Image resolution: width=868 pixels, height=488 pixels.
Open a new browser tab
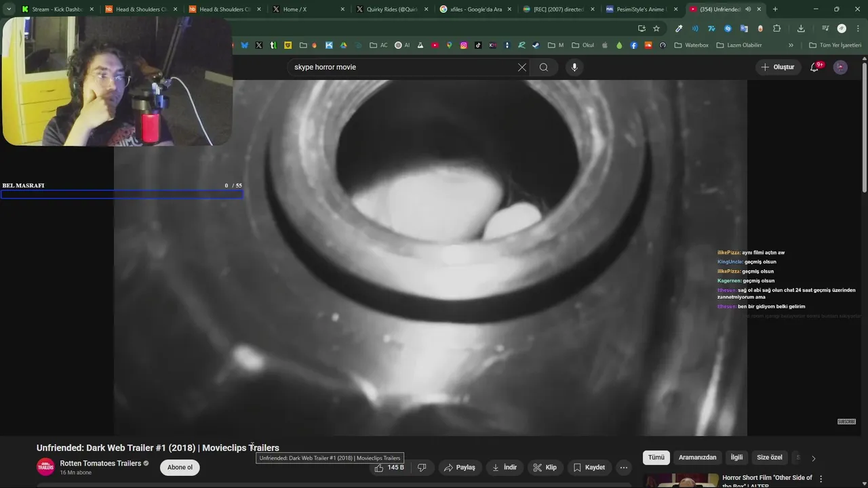point(775,9)
